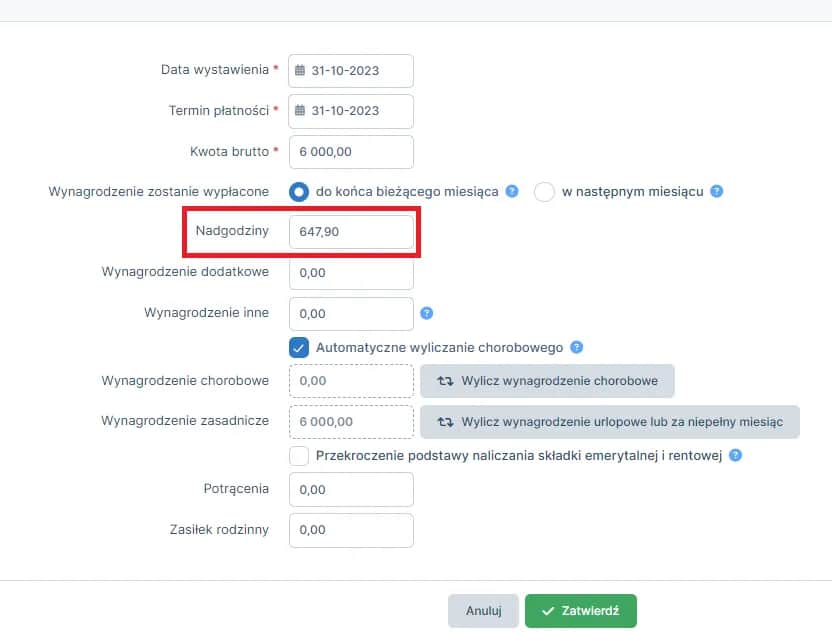The height and width of the screenshot is (633, 832).
Task: Click Wylicz wynagrodzenie chorobowe button
Action: click(x=547, y=381)
